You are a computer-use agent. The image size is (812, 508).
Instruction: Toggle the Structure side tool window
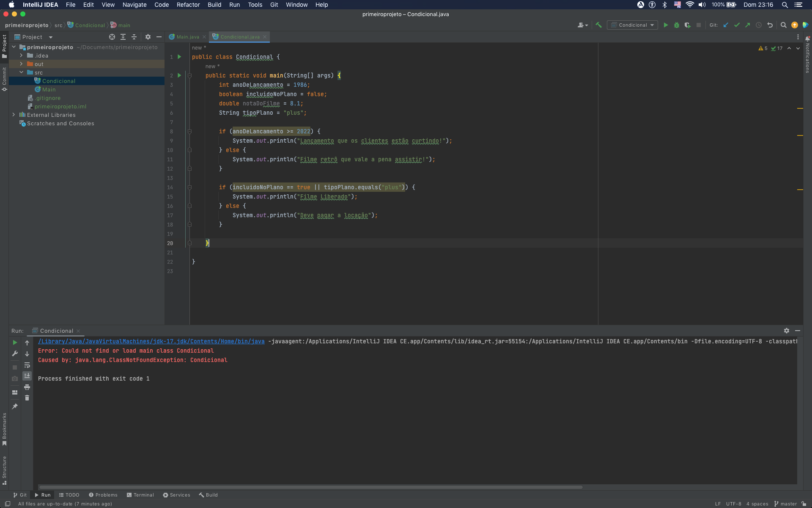pyautogui.click(x=4, y=470)
